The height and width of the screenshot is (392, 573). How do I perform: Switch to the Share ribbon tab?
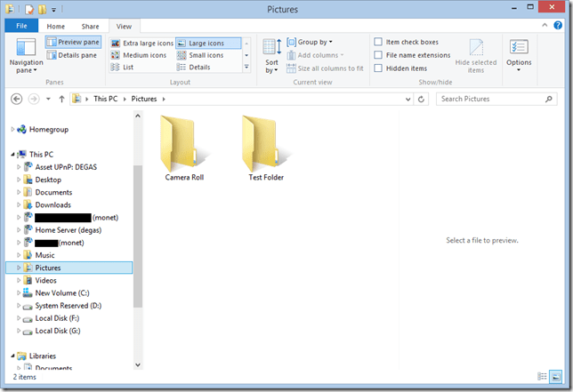tap(90, 27)
